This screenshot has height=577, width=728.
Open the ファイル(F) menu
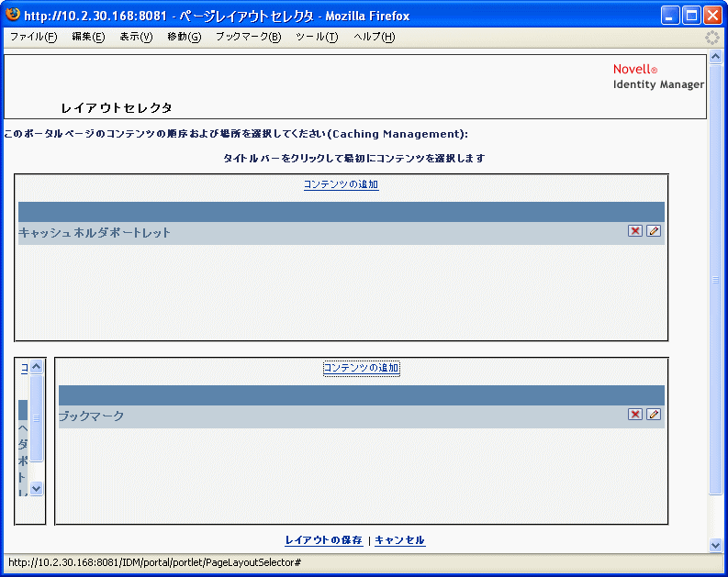point(33,37)
